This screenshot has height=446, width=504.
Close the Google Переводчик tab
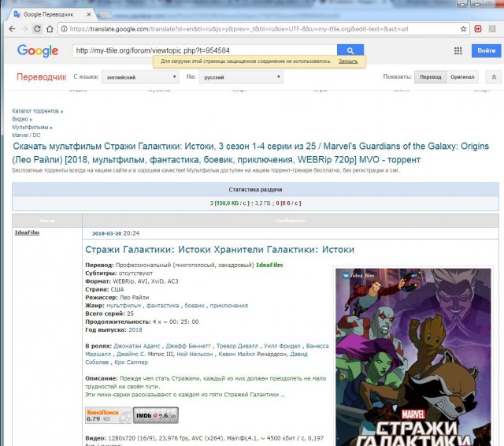pyautogui.click(x=89, y=14)
